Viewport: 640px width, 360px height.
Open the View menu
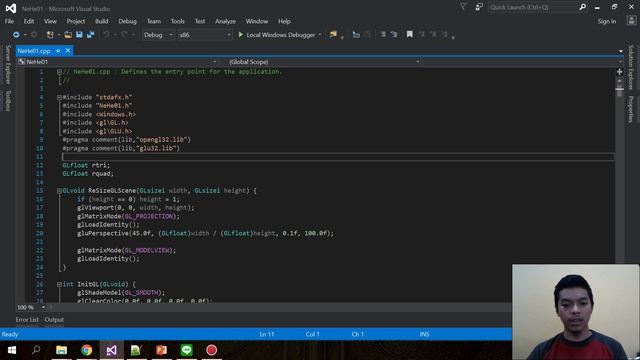(x=50, y=21)
